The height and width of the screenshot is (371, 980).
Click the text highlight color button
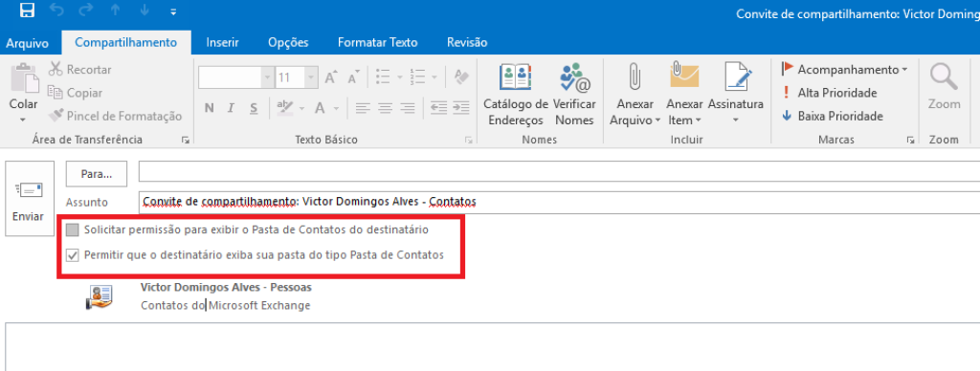click(x=285, y=108)
